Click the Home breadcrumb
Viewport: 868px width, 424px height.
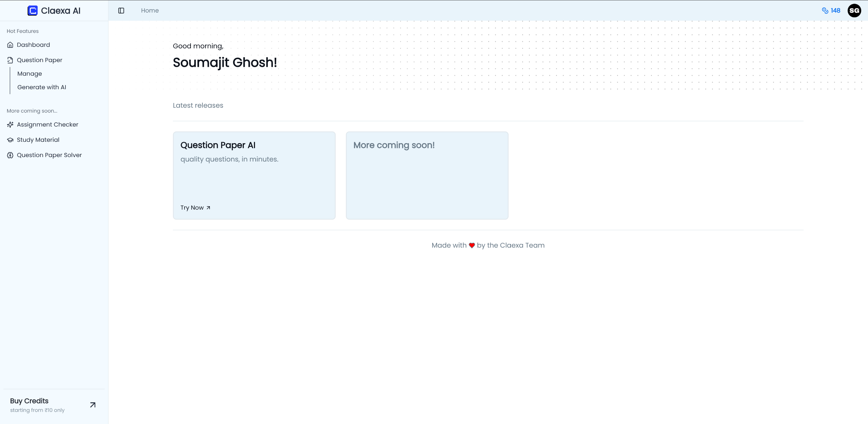pos(150,11)
